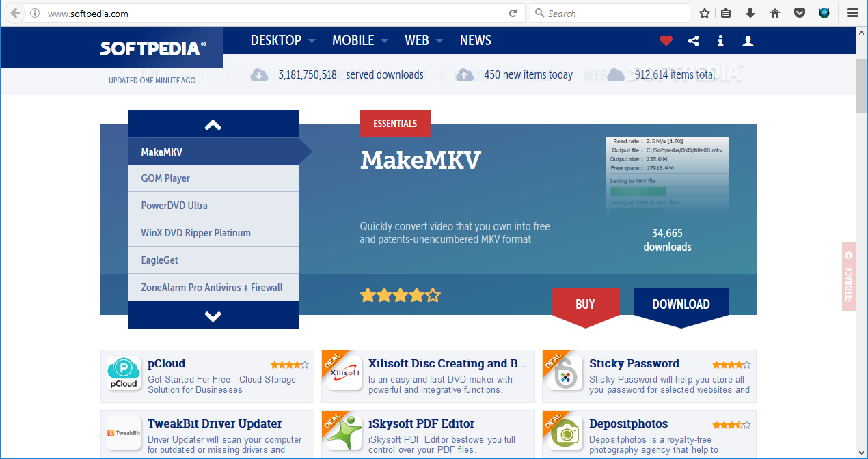
Task: Click the blue DOWNLOAD button
Action: [x=681, y=305]
